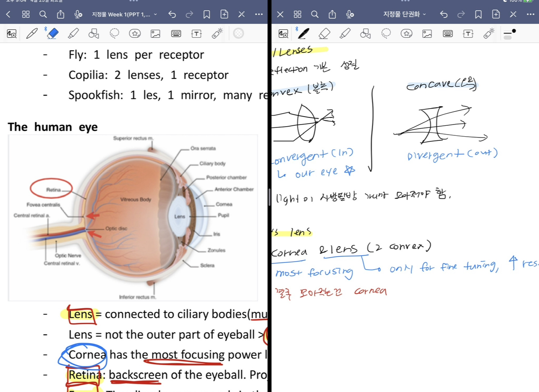
Task: Select the Eraser tool in left notebook
Action: click(x=52, y=34)
